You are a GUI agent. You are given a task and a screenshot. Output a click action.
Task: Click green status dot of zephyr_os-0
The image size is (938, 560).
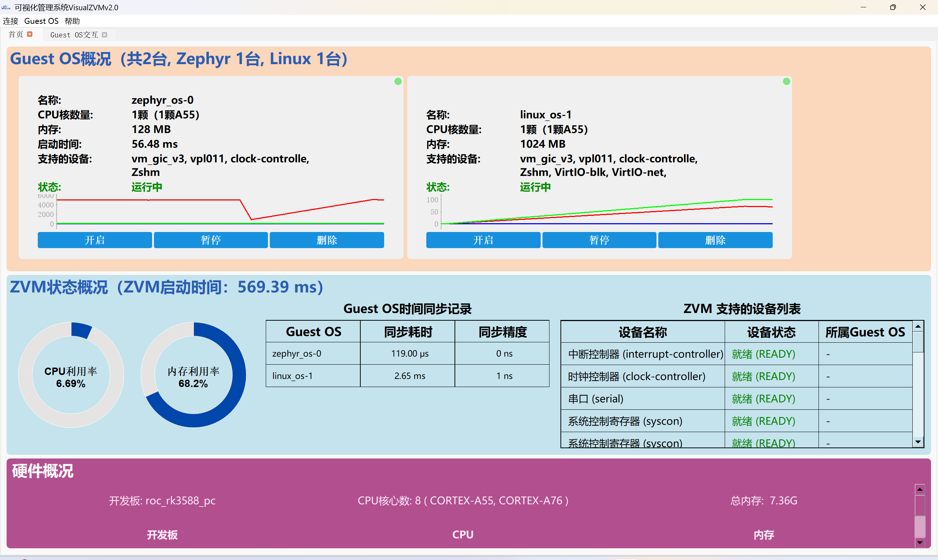coord(398,81)
